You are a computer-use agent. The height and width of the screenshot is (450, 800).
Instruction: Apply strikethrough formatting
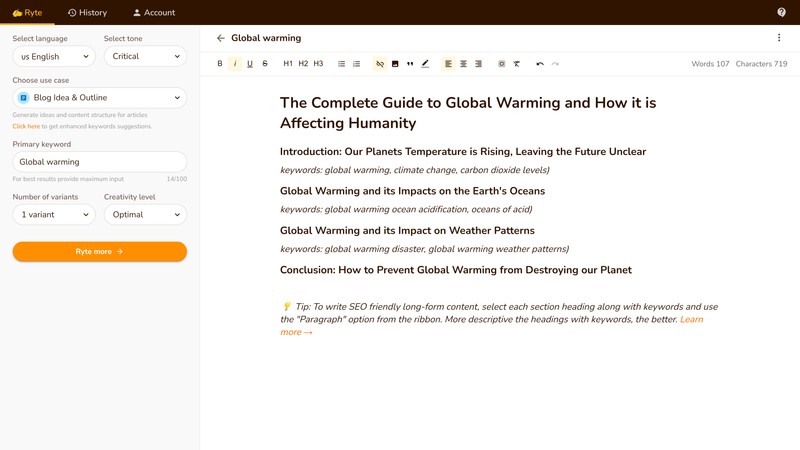coord(265,64)
